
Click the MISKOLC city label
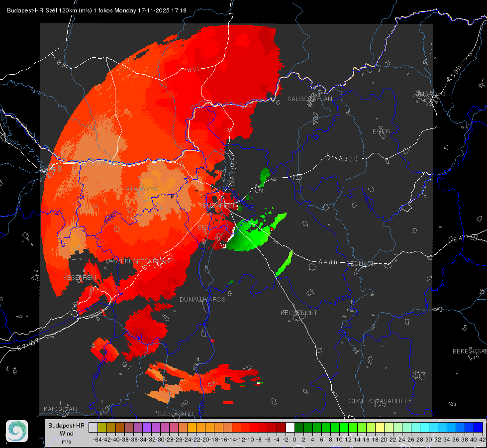(431, 94)
